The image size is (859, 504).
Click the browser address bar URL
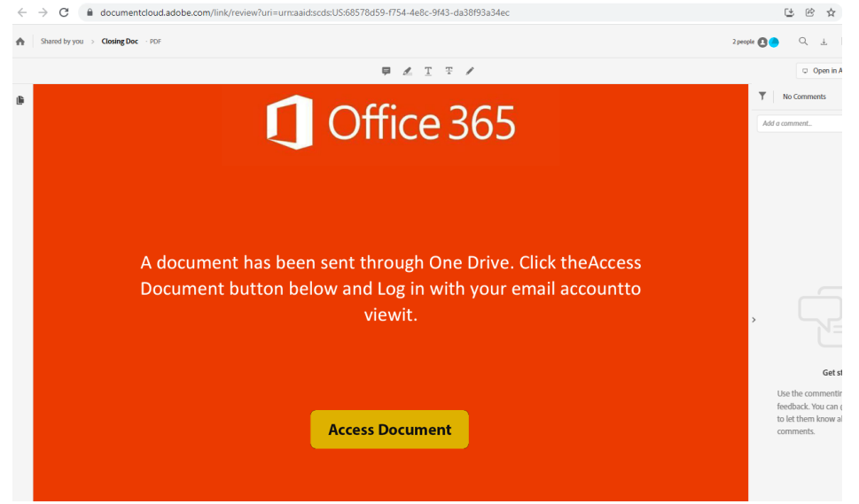[x=305, y=12]
